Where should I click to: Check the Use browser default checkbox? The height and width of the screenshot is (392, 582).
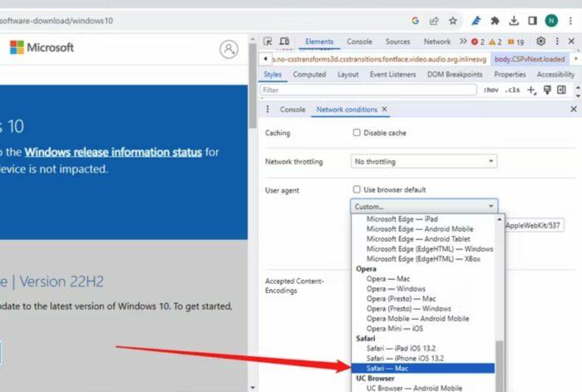pyautogui.click(x=357, y=190)
